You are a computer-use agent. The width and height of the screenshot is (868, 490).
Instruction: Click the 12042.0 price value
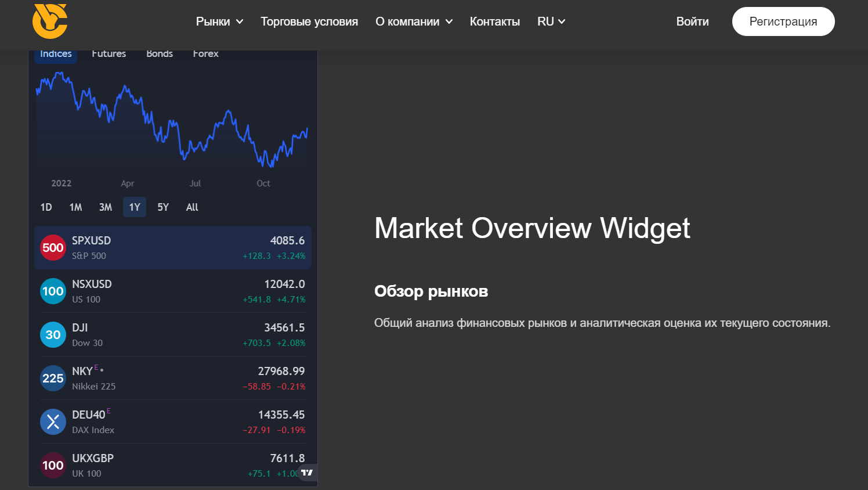284,284
